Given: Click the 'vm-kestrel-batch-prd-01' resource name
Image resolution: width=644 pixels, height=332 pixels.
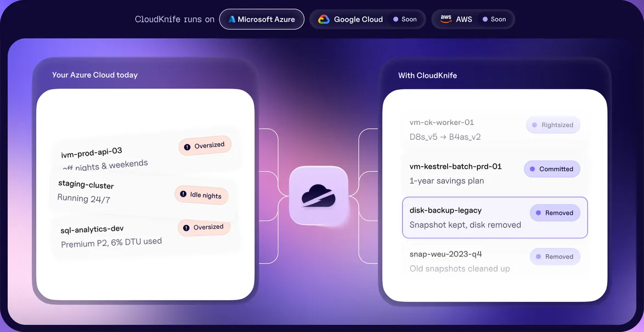Looking at the screenshot, I should tap(455, 166).
